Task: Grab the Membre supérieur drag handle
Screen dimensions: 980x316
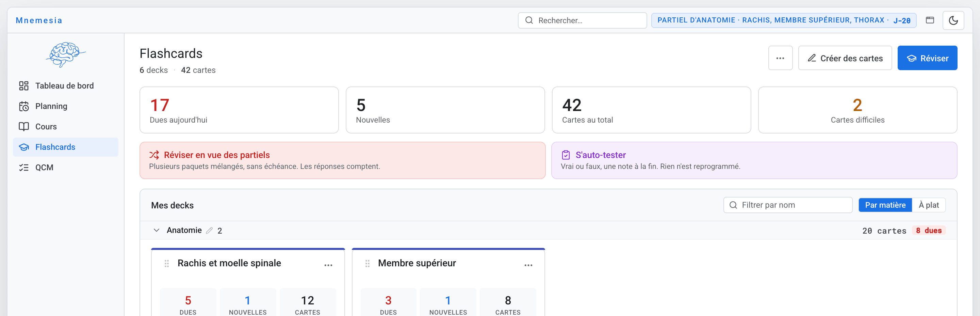Action: pos(367,264)
